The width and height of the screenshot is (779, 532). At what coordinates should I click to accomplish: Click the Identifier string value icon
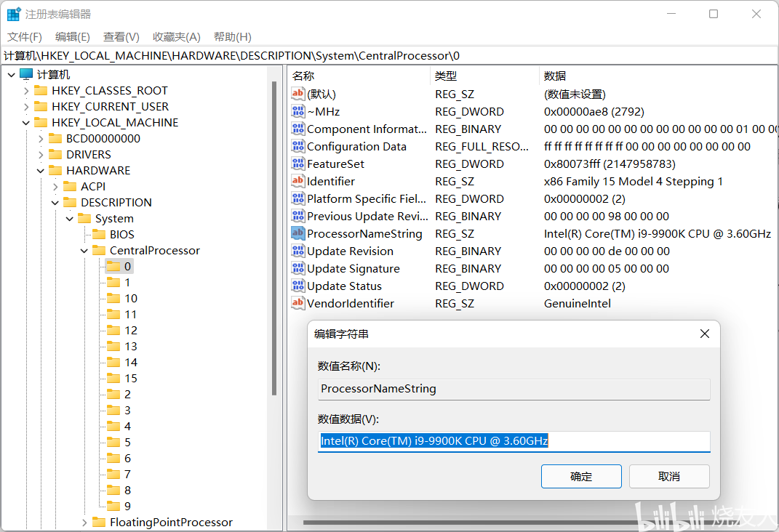pos(297,181)
